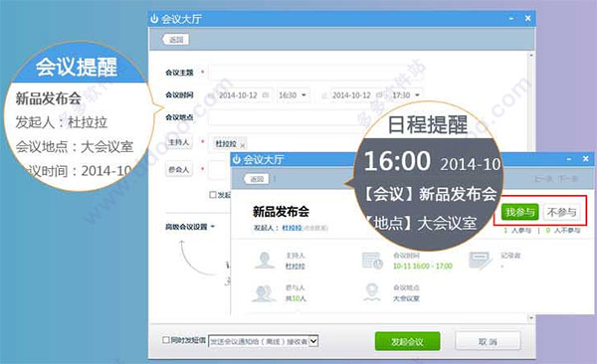Viewport: 597px width, 364px height.
Task: Close the front 会议大厅 window
Action: point(586,158)
